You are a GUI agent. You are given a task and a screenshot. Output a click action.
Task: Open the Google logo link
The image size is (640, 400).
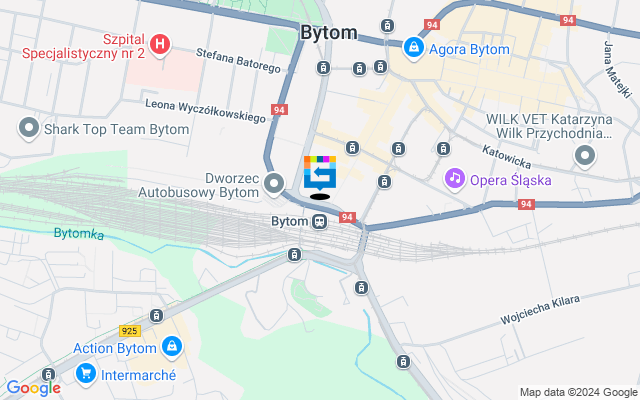click(x=33, y=388)
